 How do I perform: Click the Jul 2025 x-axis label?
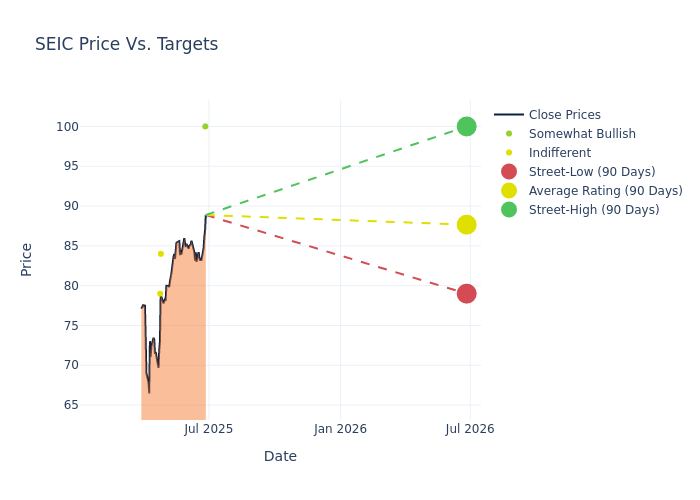[x=209, y=429]
